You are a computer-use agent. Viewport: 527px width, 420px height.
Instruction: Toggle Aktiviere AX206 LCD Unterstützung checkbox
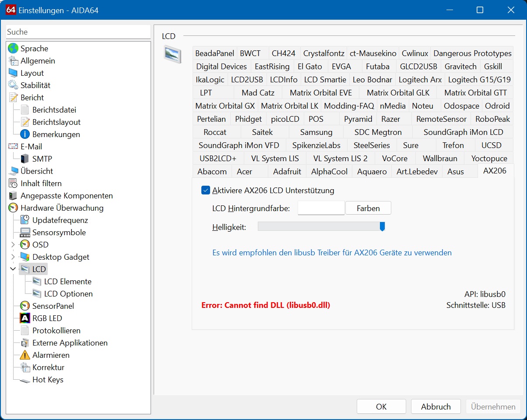[206, 190]
